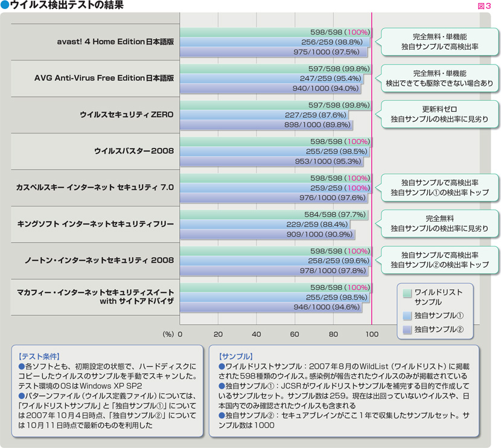The width and height of the screenshot is (501, 448).
Task: Click the text 2007年8月のWildList
Action: 348,366
